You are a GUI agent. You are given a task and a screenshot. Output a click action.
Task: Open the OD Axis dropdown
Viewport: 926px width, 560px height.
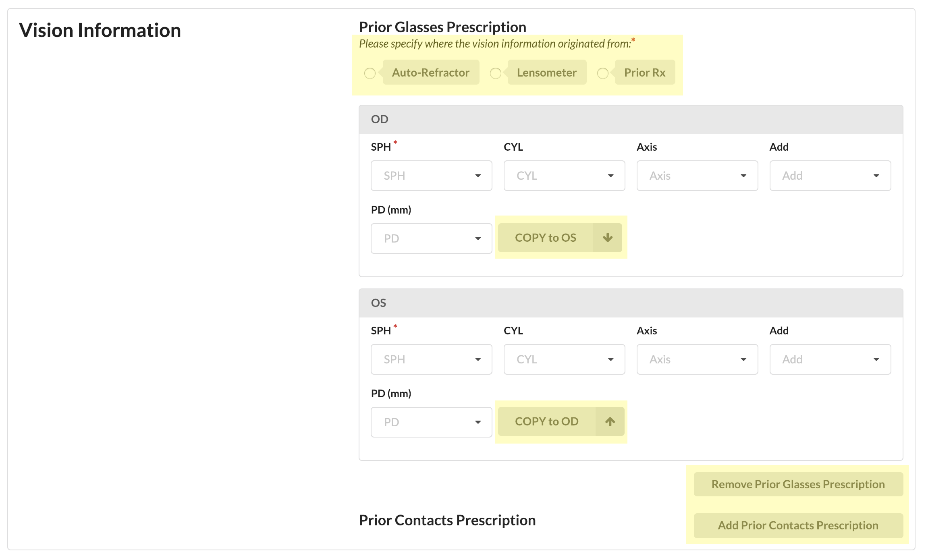click(x=697, y=176)
